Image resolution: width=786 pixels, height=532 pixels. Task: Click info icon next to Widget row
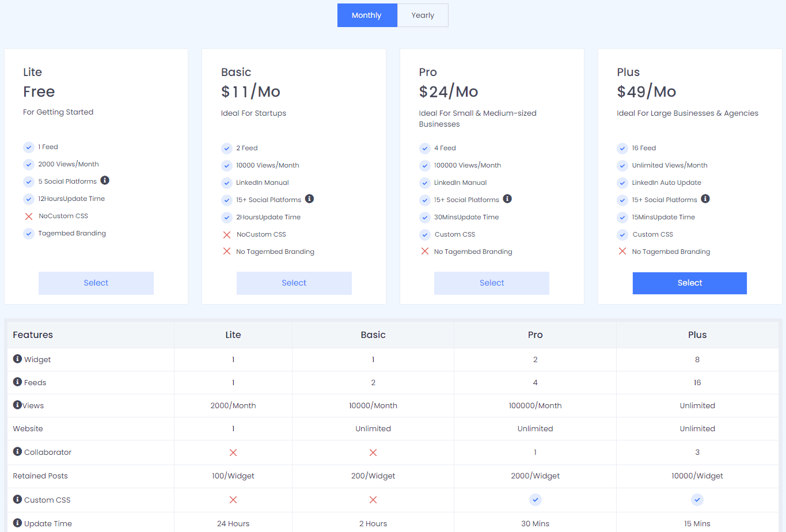point(17,359)
